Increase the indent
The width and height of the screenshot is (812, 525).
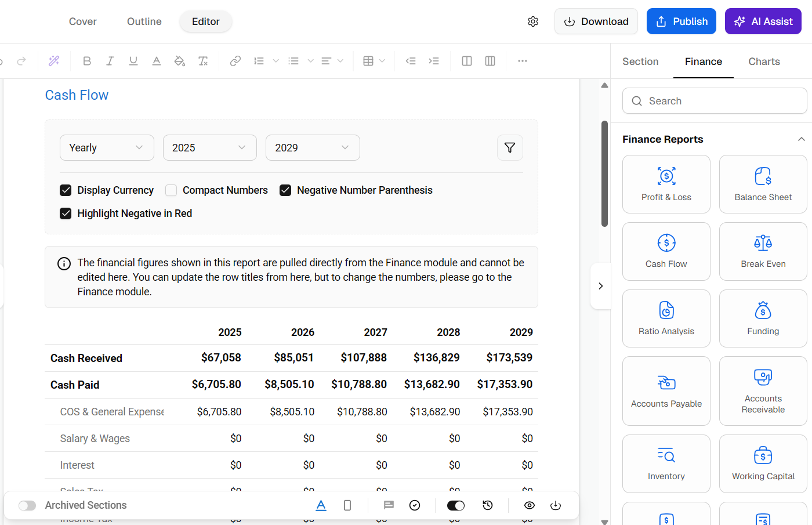434,61
